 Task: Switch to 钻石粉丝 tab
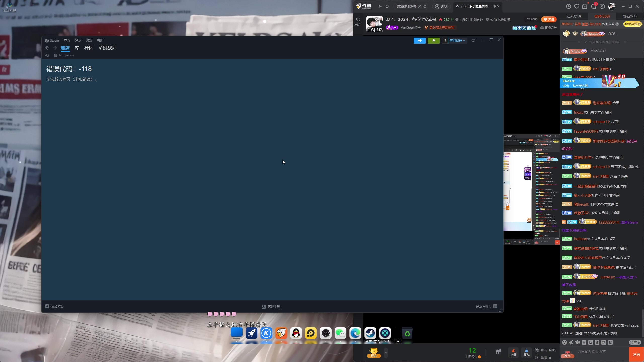[630, 16]
